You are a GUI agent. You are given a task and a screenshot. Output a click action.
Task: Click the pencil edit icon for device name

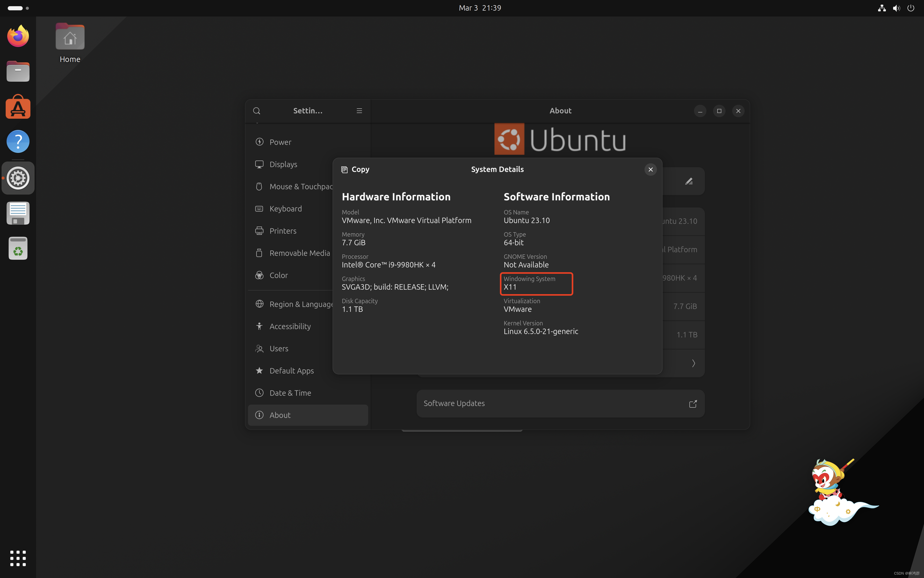click(689, 181)
